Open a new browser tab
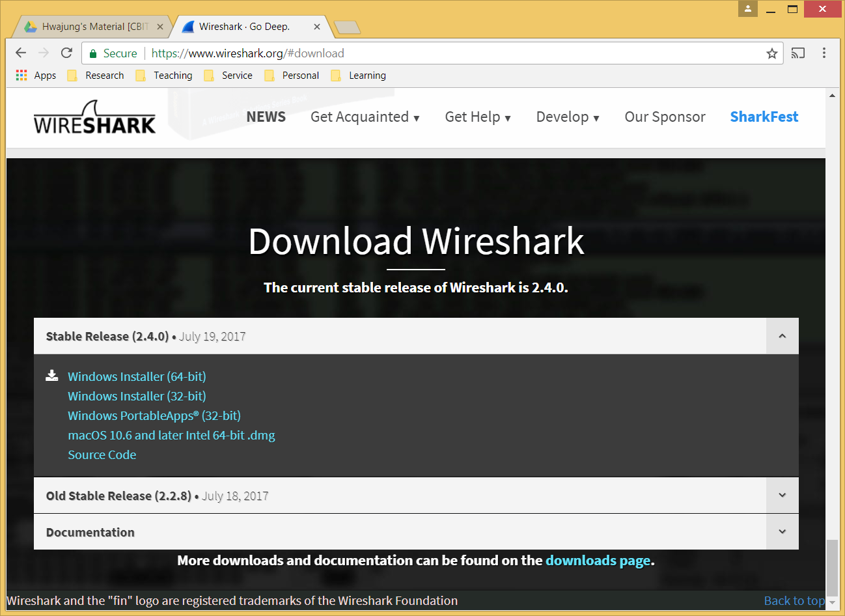This screenshot has width=845, height=616. [346, 27]
